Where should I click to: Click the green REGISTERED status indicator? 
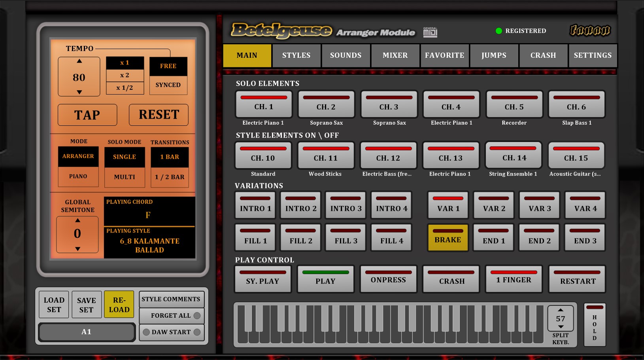[499, 31]
